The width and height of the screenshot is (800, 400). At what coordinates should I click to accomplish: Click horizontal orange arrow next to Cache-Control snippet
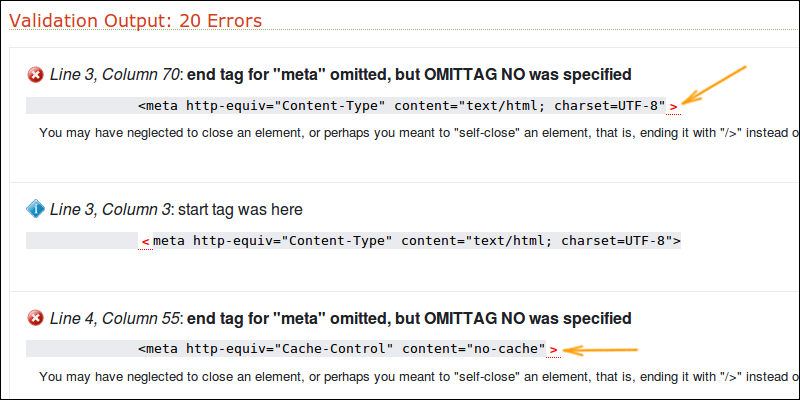pyautogui.click(x=600, y=350)
